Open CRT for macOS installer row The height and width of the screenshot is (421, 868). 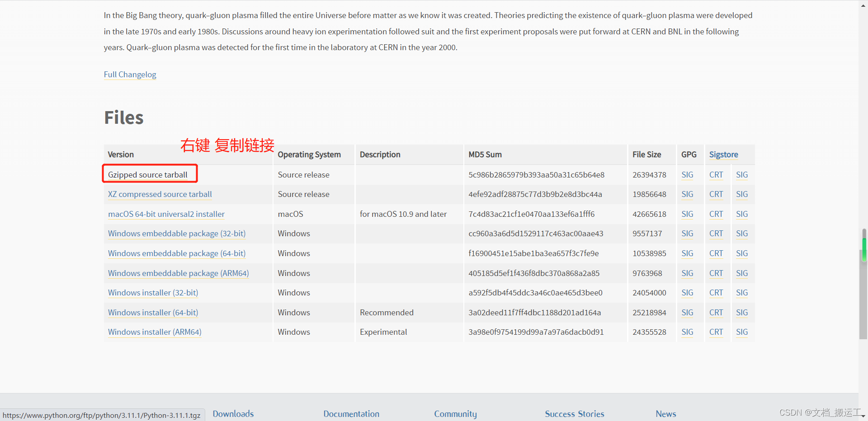[716, 214]
